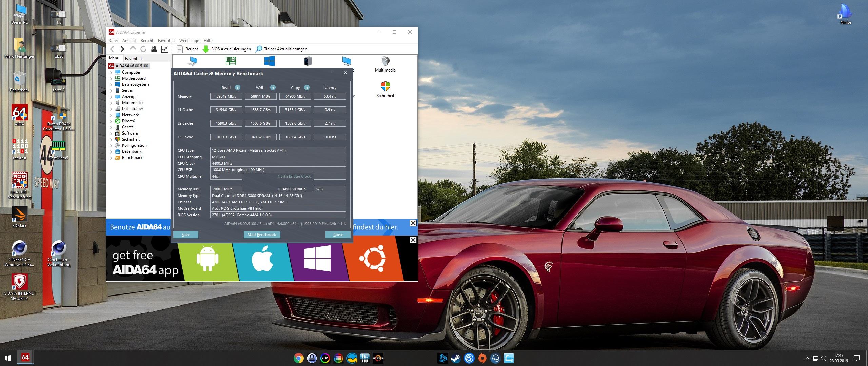868x366 pixels.
Task: Open notification center in taskbar
Action: tap(856, 358)
